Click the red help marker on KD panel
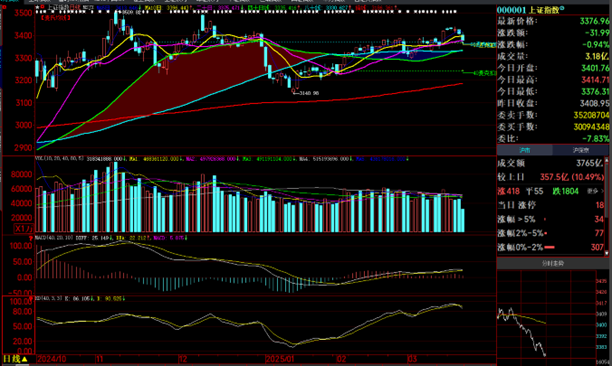 tap(31, 299)
